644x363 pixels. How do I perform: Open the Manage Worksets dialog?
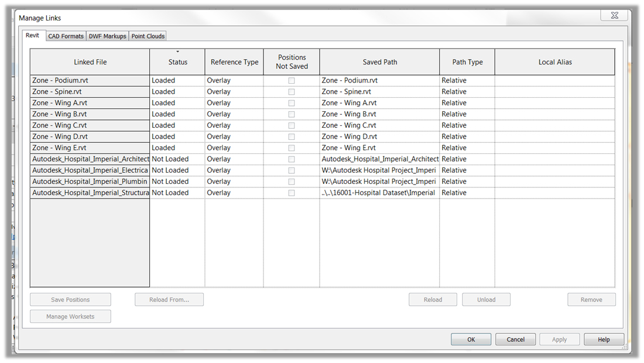tap(70, 316)
